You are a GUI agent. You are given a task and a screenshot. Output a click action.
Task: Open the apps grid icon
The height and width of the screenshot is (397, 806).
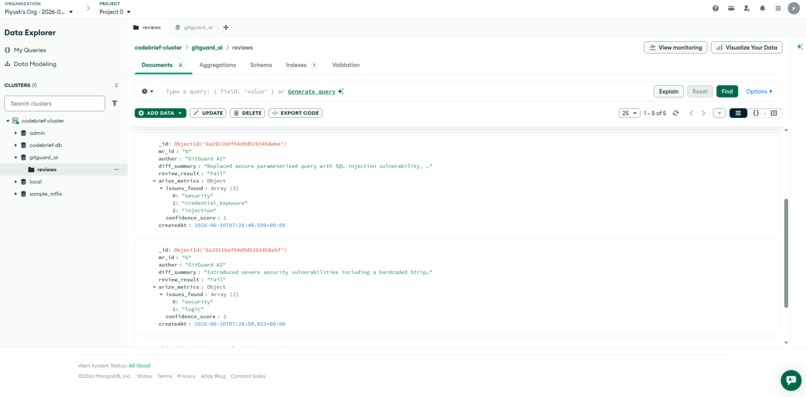pyautogui.click(x=778, y=8)
